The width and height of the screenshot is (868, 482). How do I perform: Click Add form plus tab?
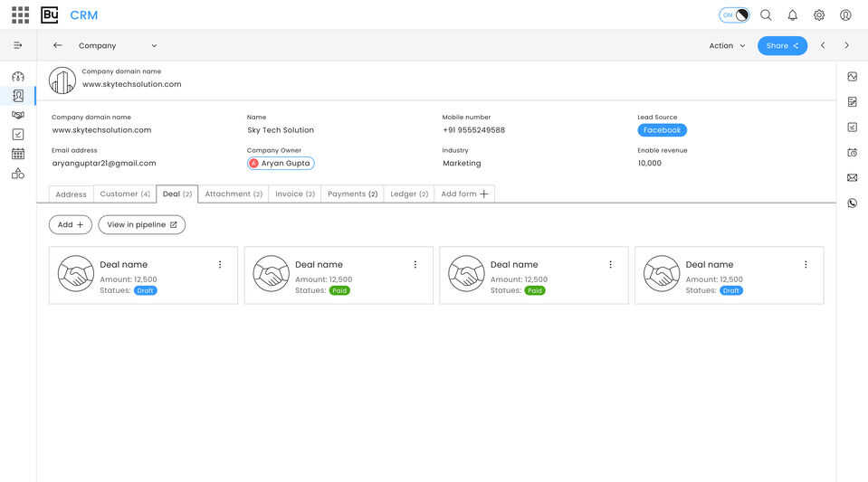tap(464, 194)
